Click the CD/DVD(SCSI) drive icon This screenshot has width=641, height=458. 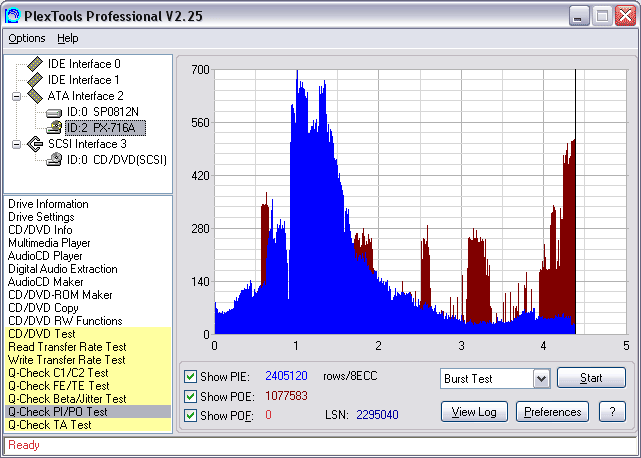54,159
